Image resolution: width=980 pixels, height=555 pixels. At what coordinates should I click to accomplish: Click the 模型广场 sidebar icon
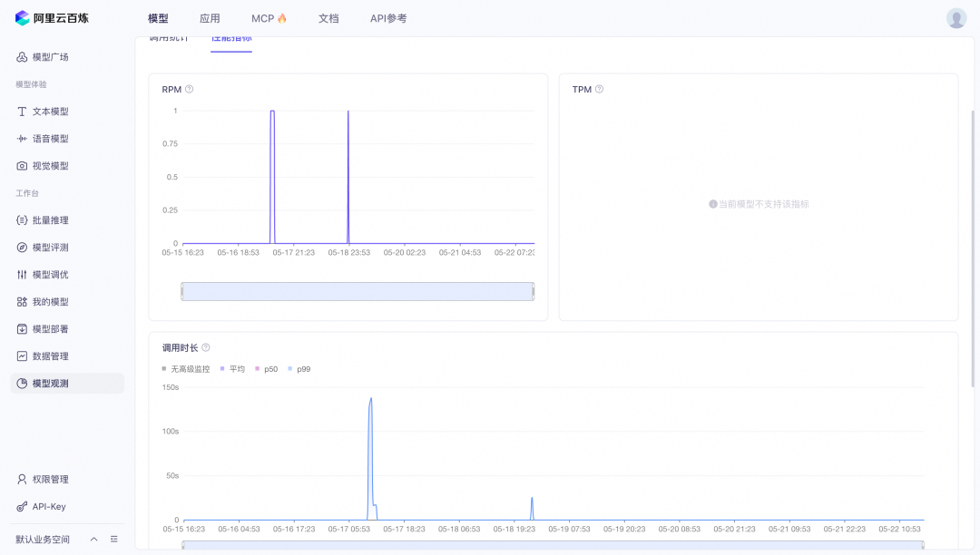tap(22, 57)
